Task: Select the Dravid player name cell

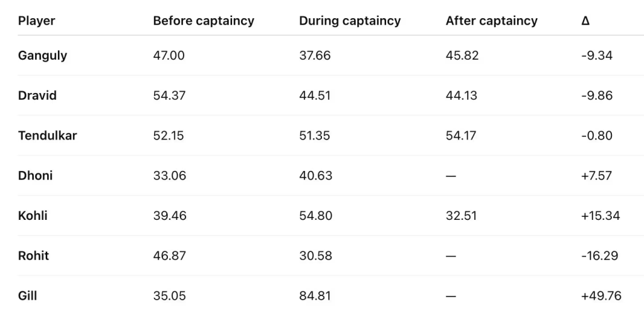Action: [x=37, y=95]
